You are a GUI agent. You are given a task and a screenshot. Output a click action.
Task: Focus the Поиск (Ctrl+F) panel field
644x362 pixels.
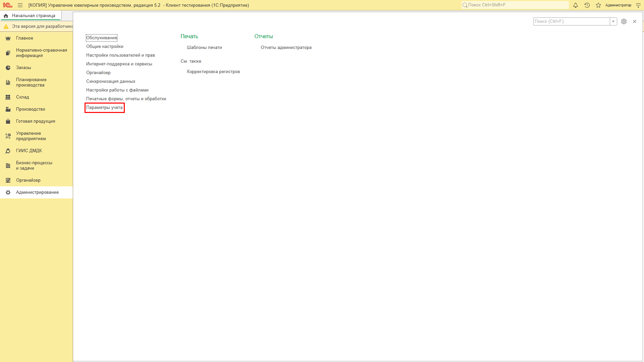click(572, 21)
